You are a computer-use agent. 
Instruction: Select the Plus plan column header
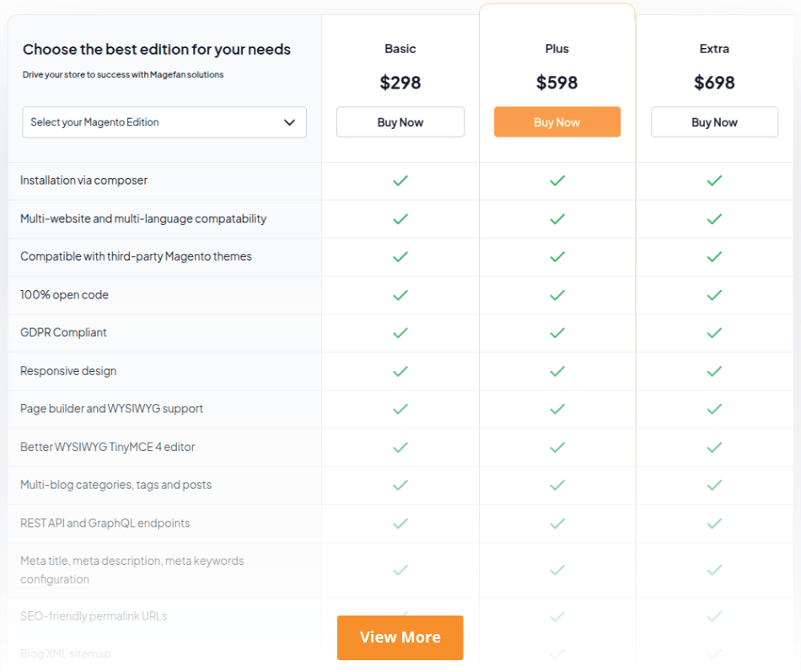pos(556,49)
